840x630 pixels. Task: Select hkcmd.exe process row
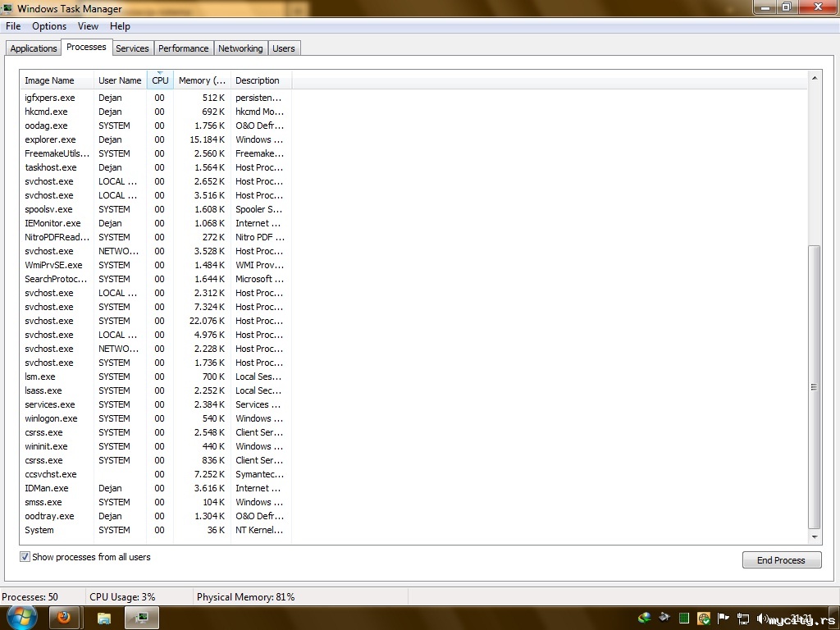tap(155, 112)
